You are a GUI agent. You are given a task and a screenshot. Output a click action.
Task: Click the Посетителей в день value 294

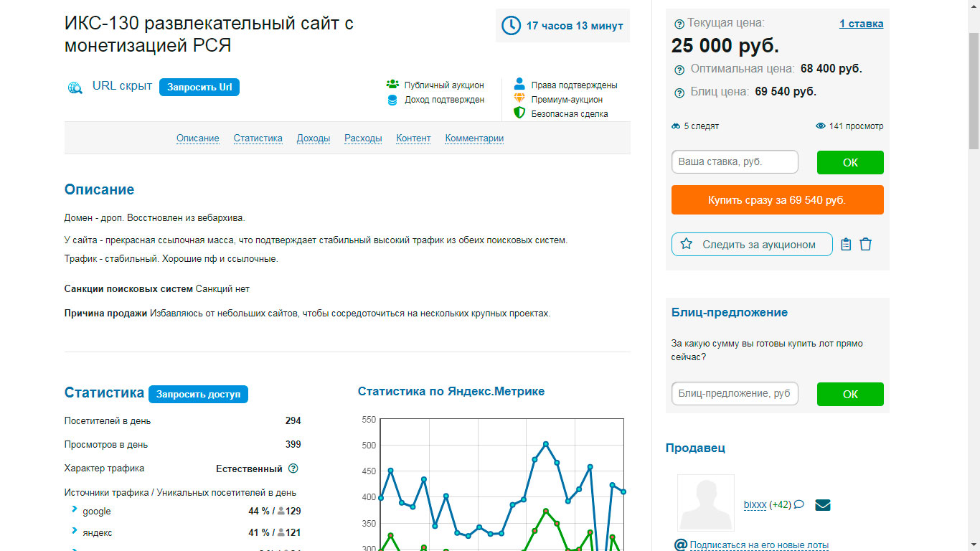pyautogui.click(x=293, y=421)
